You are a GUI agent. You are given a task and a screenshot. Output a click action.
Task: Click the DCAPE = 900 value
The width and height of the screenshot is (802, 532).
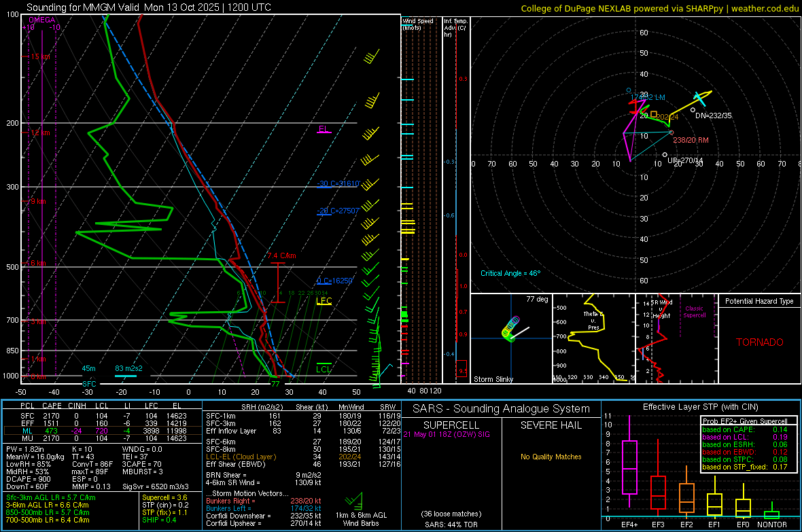[28, 479]
